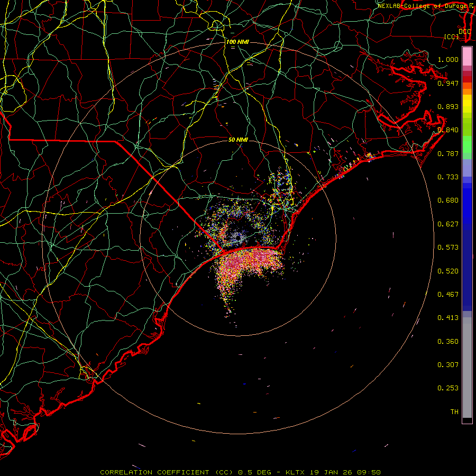This screenshot has height=476, width=476.
Task: Click the gray radar site center echoes
Action: [237, 237]
